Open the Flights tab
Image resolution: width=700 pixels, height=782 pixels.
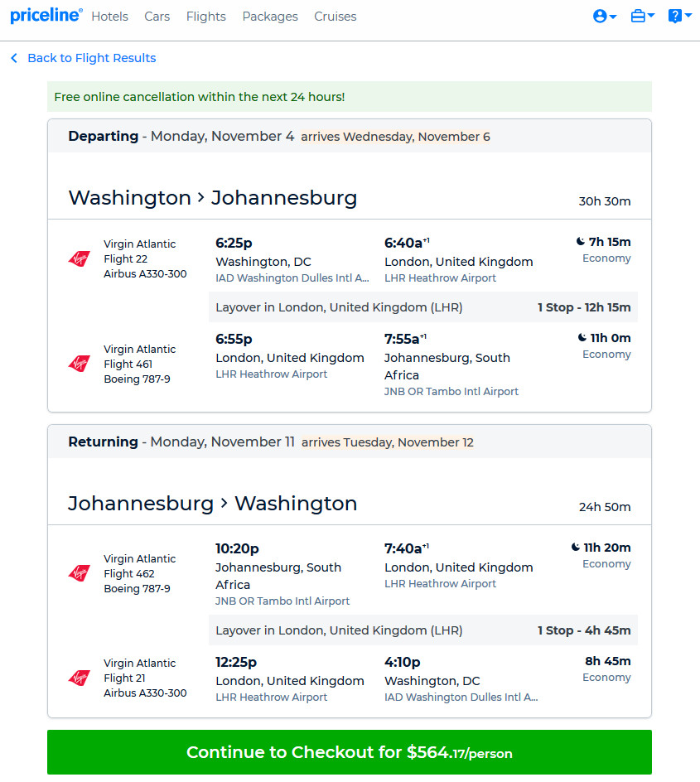pyautogui.click(x=206, y=17)
